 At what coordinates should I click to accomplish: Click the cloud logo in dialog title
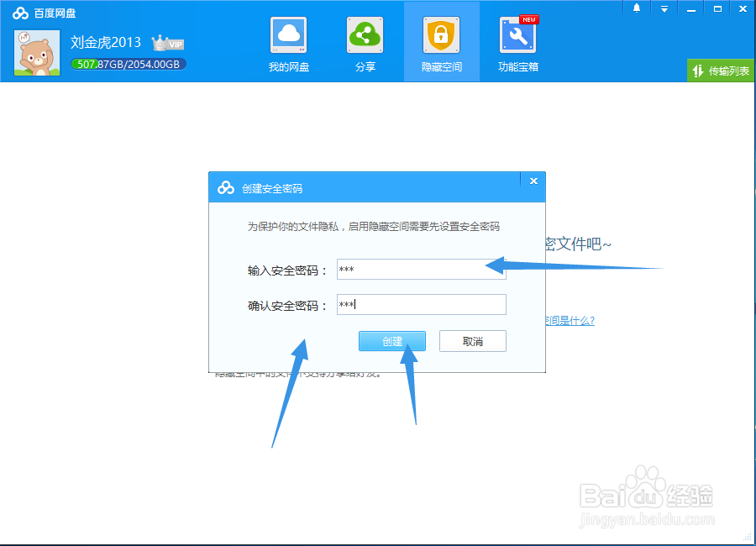226,187
